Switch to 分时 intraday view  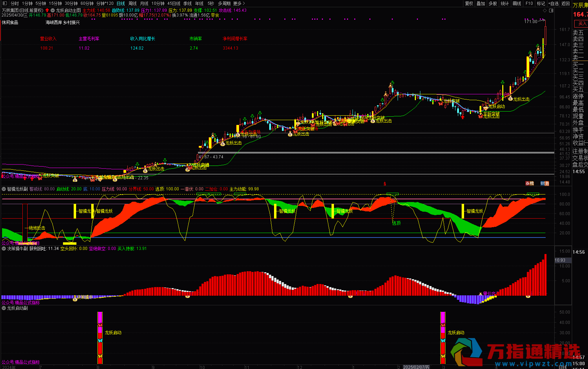coord(15,3)
